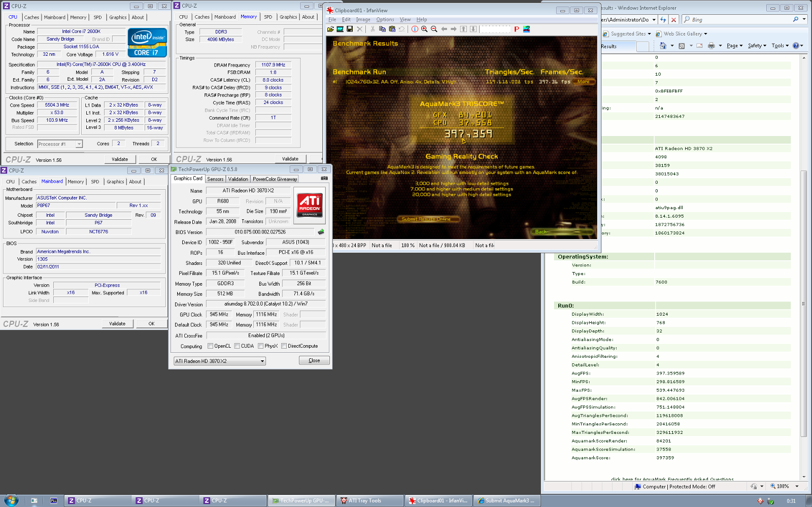Open IE Help question mark icon
This screenshot has width=812, height=507.
[796, 46]
